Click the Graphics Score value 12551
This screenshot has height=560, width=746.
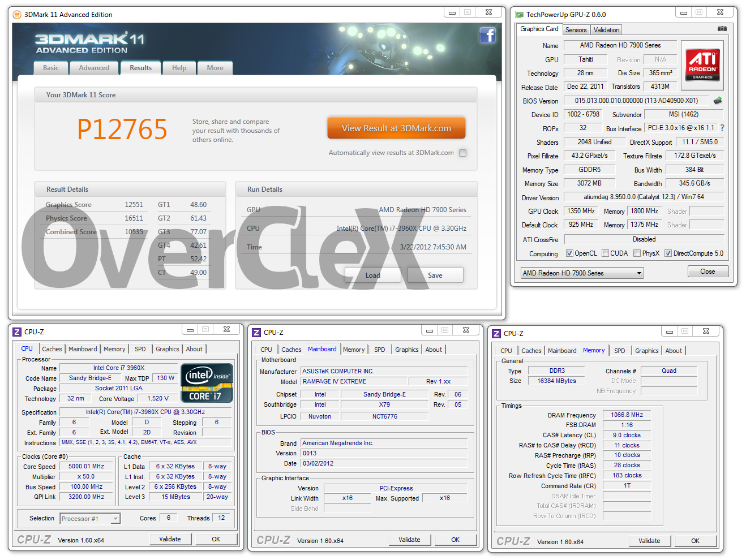coord(134,205)
